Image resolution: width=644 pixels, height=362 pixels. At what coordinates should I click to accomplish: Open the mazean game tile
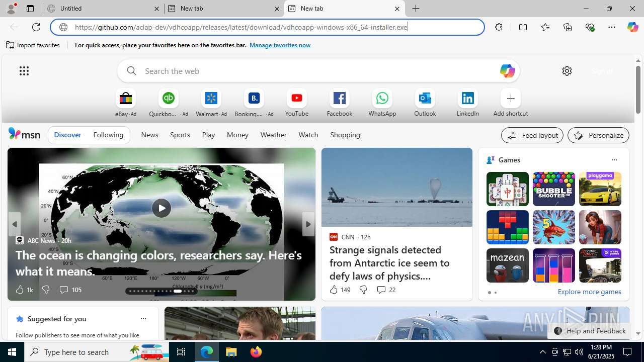(507, 265)
